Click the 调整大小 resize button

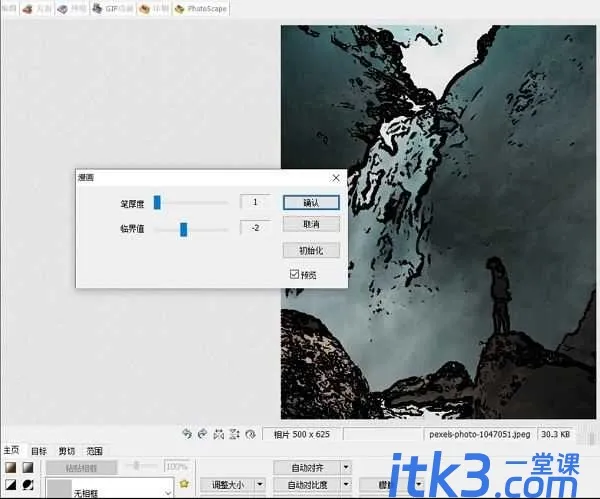click(228, 485)
